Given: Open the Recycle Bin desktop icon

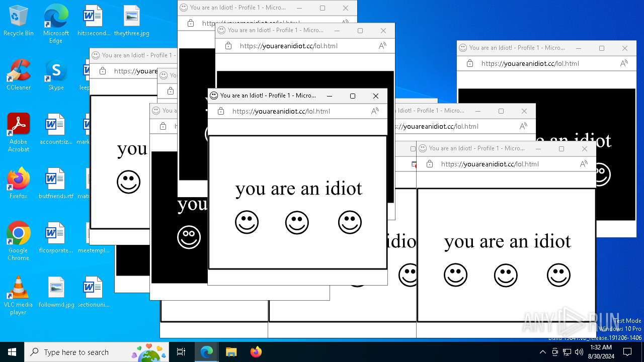Looking at the screenshot, I should pos(19,21).
